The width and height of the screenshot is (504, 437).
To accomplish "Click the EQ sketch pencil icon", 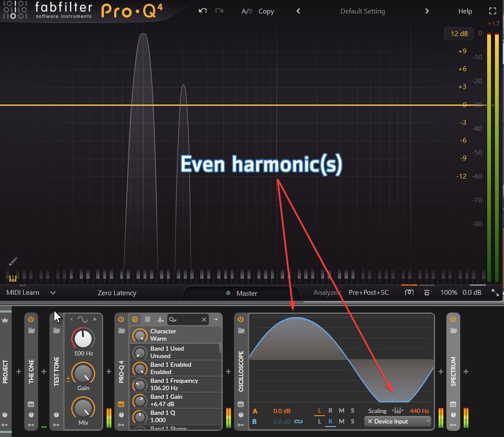I will [x=13, y=261].
